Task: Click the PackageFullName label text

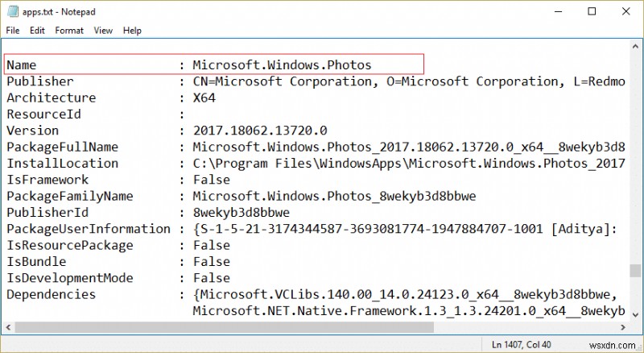Action: point(63,147)
